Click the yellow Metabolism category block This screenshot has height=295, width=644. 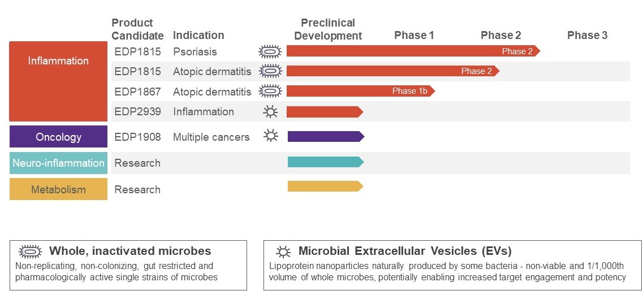tap(58, 189)
